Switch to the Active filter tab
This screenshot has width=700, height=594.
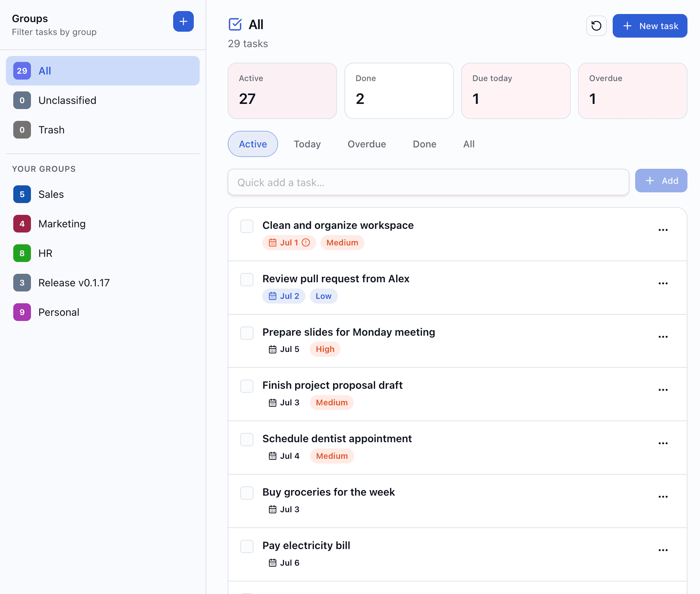tap(253, 144)
